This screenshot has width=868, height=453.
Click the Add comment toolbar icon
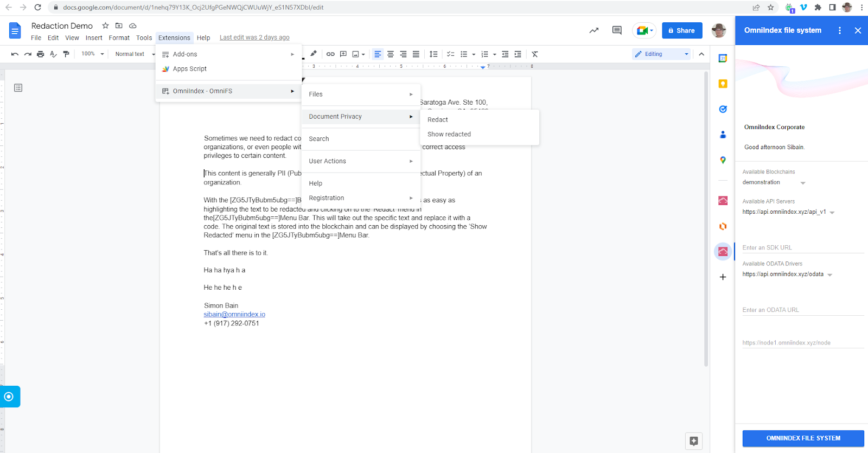coord(343,54)
